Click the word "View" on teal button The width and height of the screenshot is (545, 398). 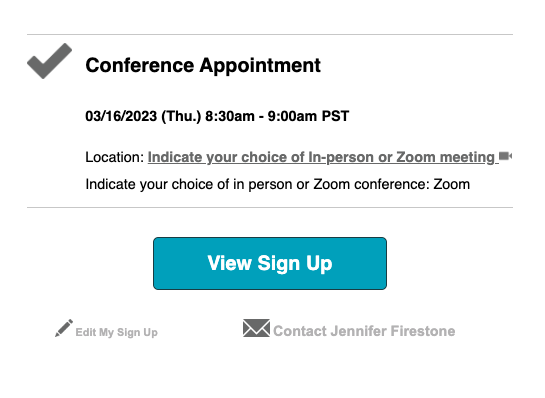pos(230,263)
